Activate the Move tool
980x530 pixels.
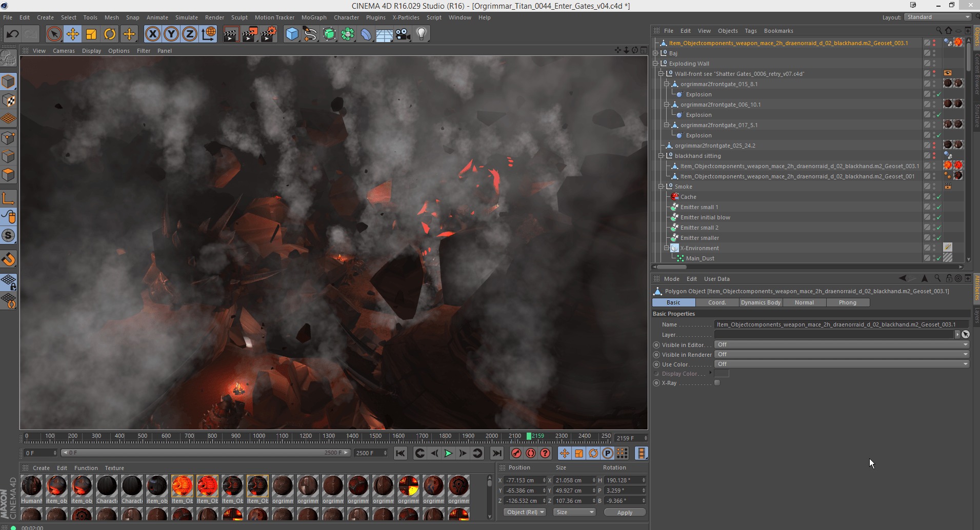tap(73, 34)
